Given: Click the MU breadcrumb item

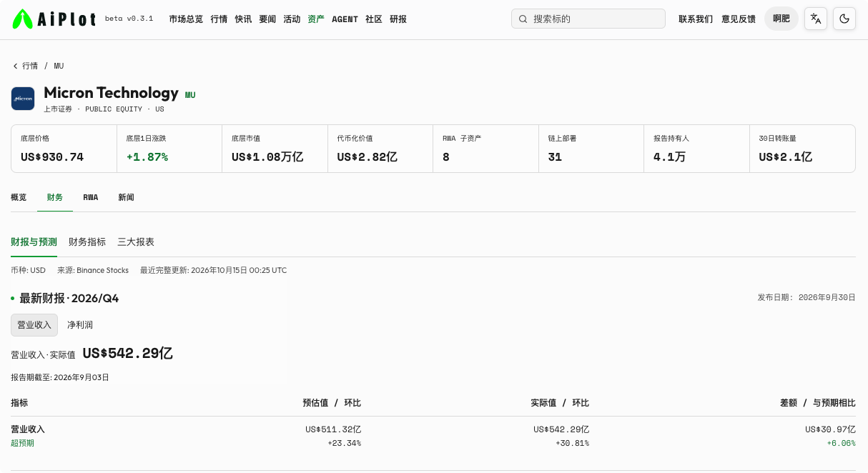Looking at the screenshot, I should [59, 66].
